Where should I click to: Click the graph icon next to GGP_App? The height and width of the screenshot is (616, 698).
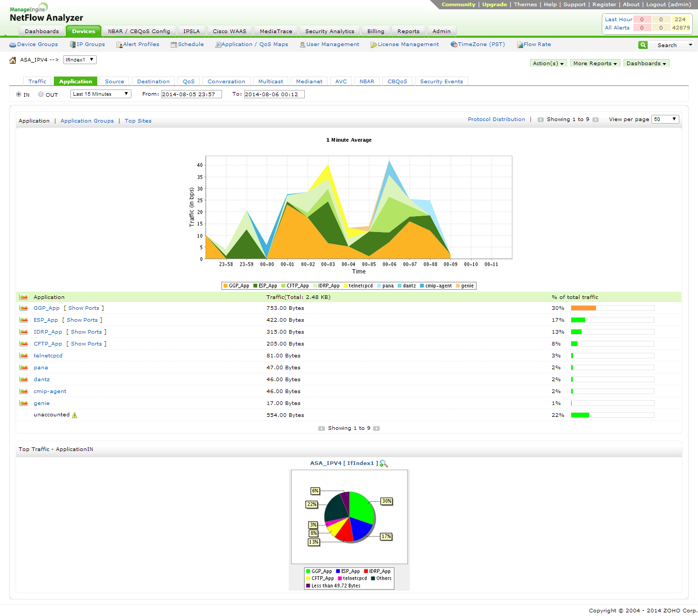(x=24, y=308)
